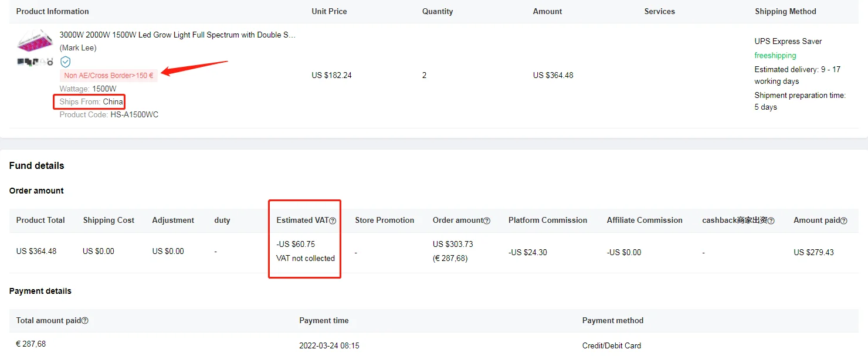
Task: Click the green freeshipping label
Action: [x=775, y=56]
